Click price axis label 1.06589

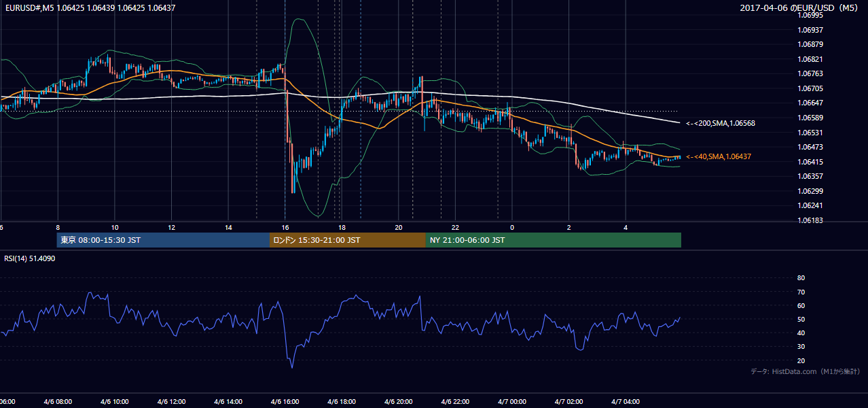[810, 118]
